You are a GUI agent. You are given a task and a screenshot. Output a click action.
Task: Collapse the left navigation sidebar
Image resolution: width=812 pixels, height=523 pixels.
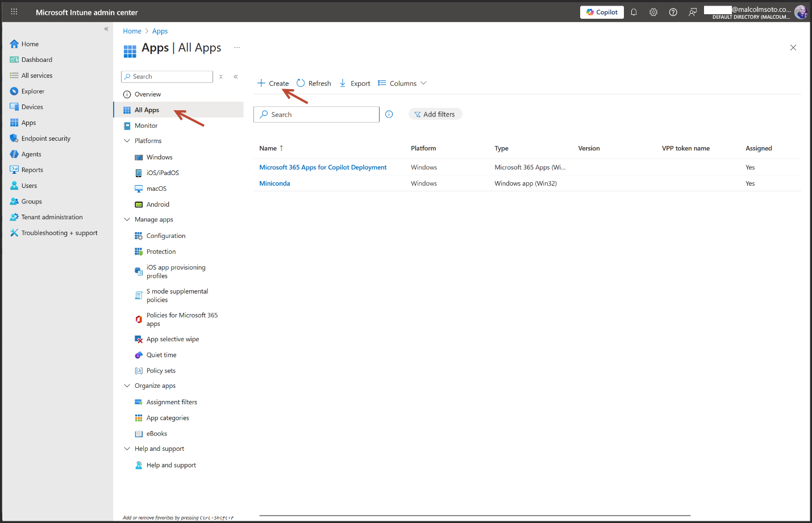click(x=106, y=29)
